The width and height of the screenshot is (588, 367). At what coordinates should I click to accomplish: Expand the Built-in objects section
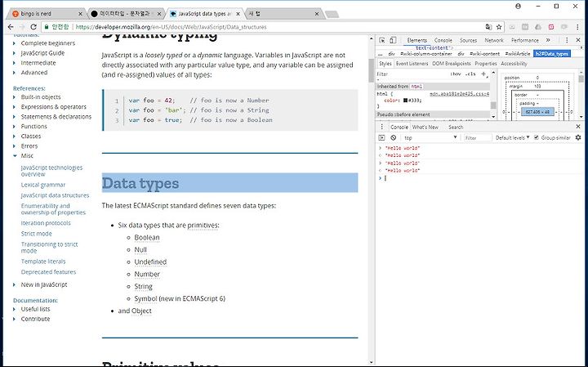coord(14,96)
